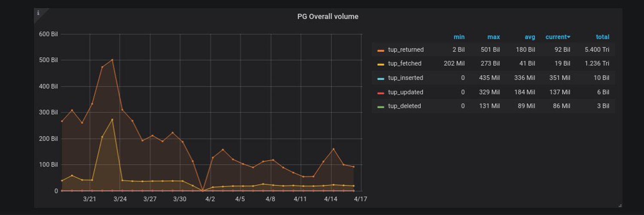This screenshot has height=215, width=644.
Task: Sort legend by total column
Action: pyautogui.click(x=602, y=37)
